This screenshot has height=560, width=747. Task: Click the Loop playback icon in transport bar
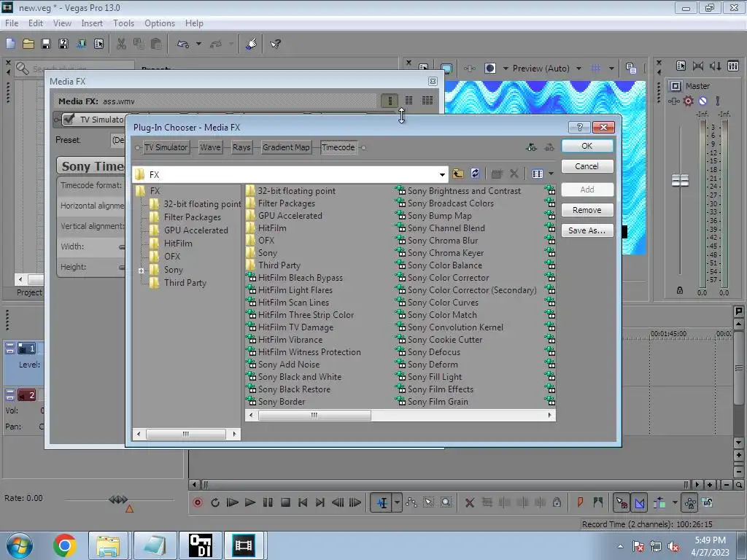pyautogui.click(x=215, y=502)
